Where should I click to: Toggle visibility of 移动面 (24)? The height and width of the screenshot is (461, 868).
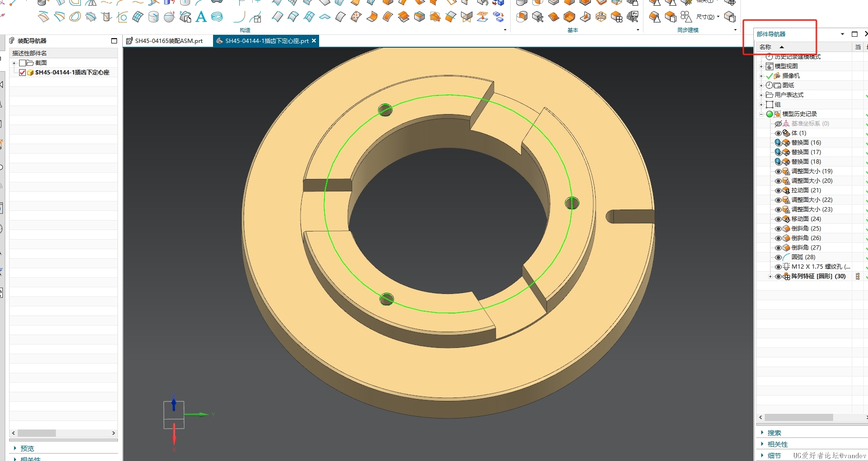(x=778, y=219)
